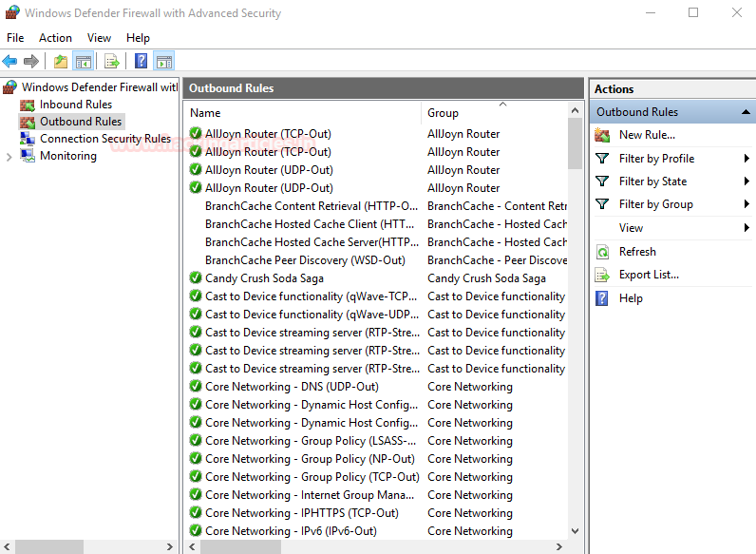
Task: Click the New Rule icon in Actions
Action: pos(602,135)
